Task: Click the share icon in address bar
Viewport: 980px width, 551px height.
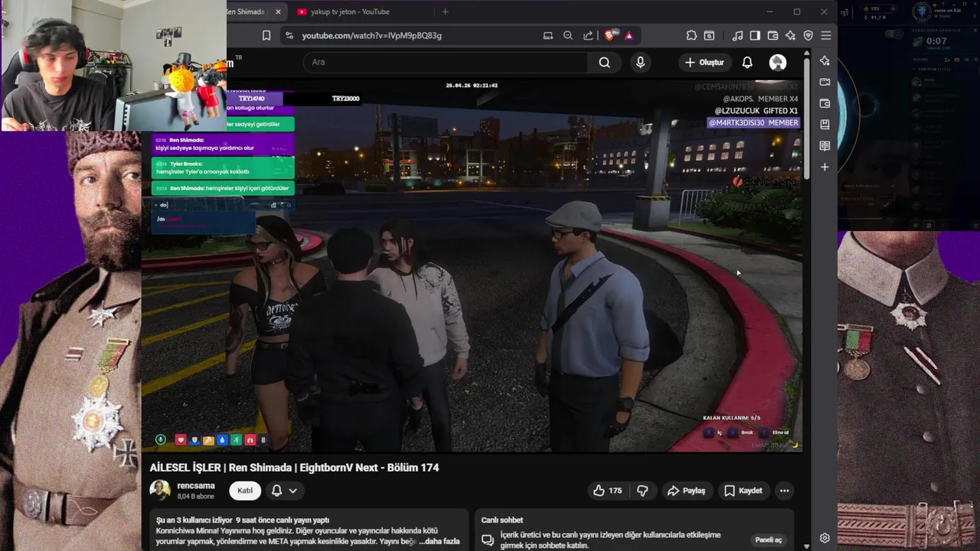Action: (588, 35)
